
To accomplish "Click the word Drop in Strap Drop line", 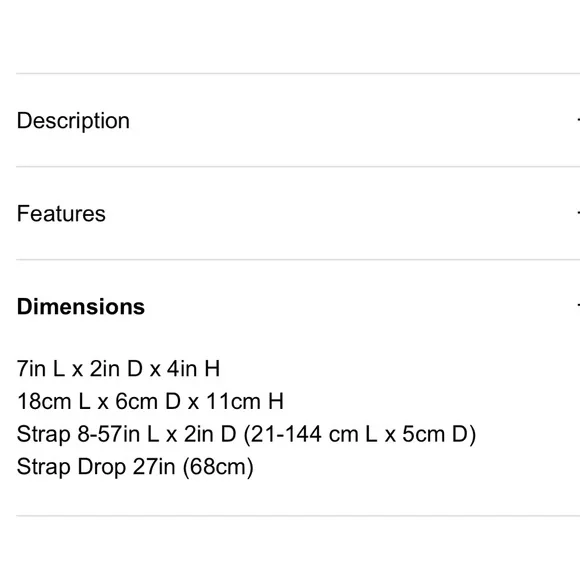I will [x=102, y=468].
